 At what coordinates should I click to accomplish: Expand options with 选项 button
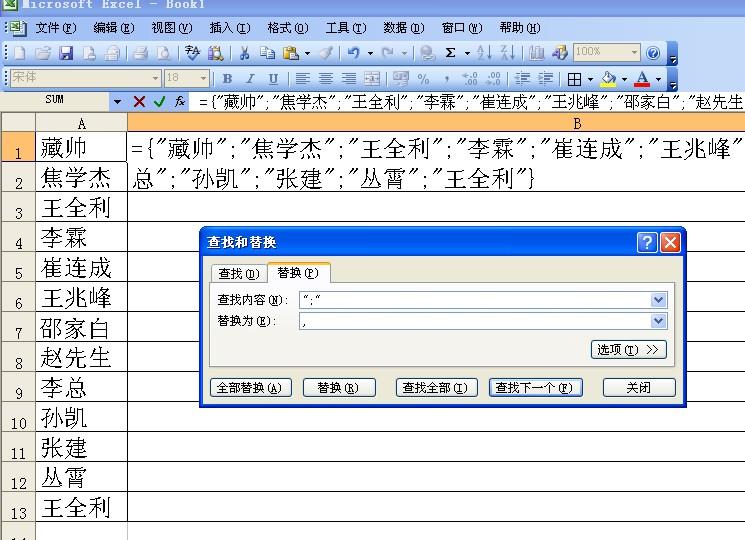[628, 350]
